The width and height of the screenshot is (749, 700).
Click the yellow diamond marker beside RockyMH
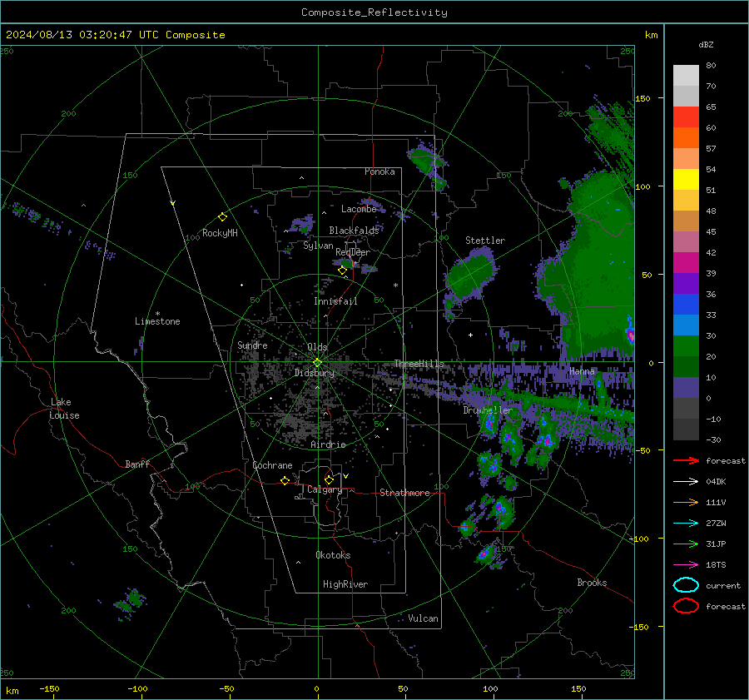222,217
